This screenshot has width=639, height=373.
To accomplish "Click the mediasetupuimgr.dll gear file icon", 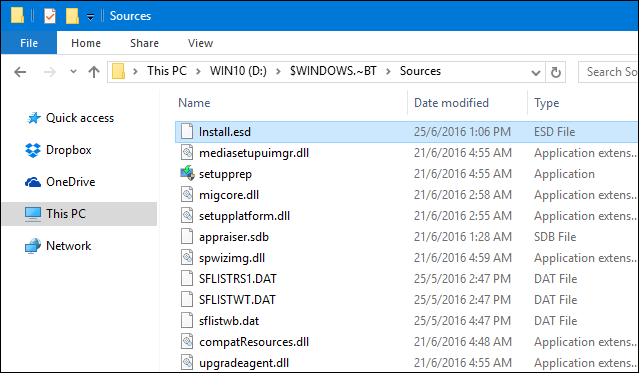I will coord(187,152).
